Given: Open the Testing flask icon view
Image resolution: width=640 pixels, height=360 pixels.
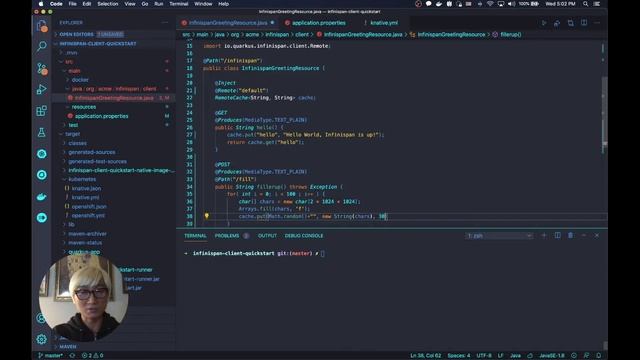Looking at the screenshot, I should (x=41, y=132).
